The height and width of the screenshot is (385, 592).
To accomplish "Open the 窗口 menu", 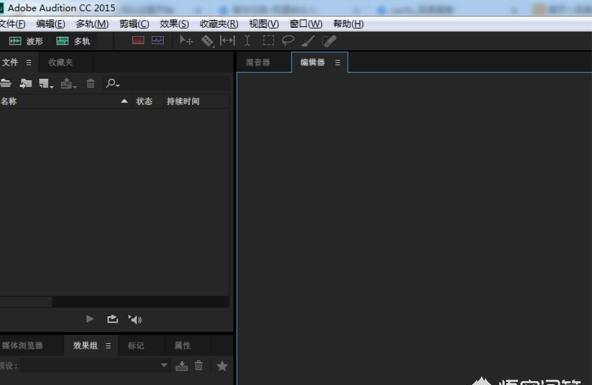I will point(306,24).
